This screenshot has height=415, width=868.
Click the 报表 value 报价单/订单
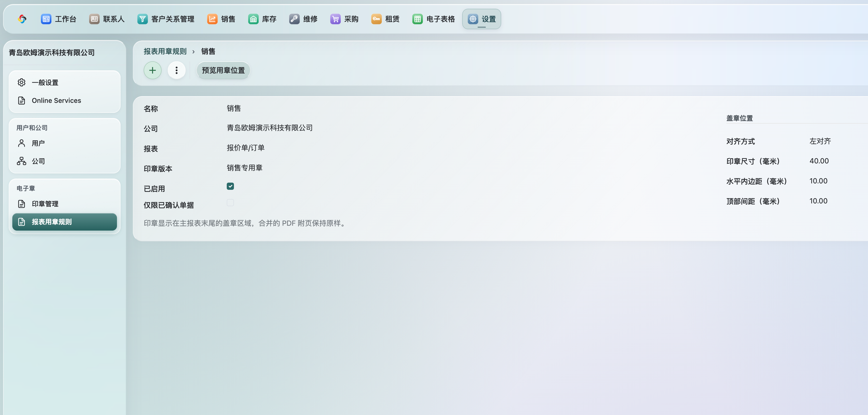[246, 147]
